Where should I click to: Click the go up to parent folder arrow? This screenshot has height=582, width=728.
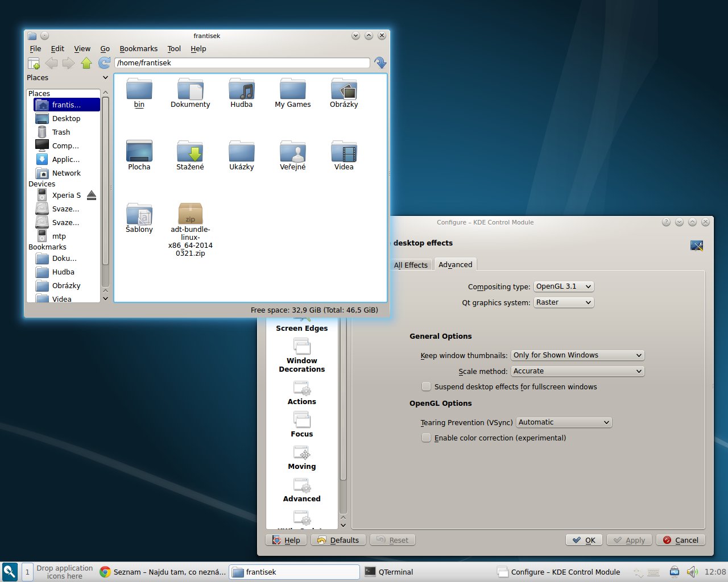coord(86,63)
